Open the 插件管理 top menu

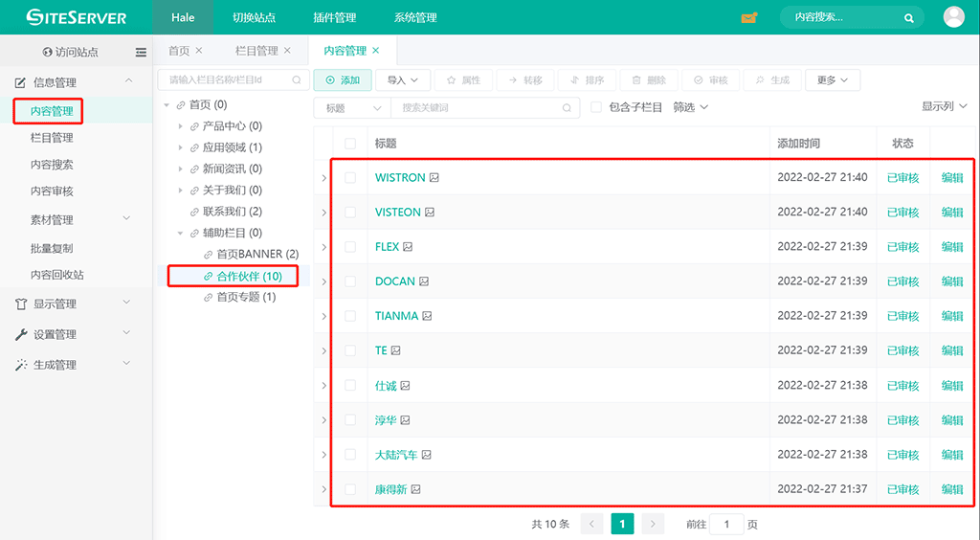pyautogui.click(x=334, y=17)
